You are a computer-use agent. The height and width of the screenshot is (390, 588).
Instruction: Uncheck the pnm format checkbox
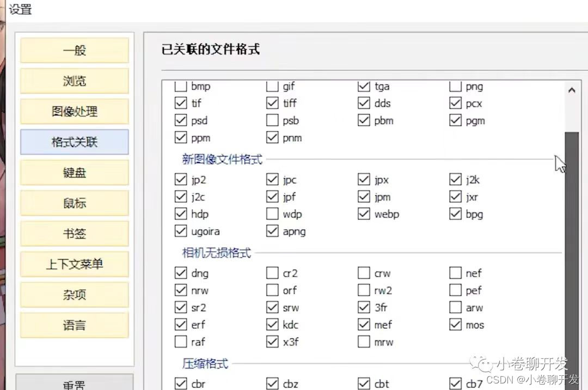tap(272, 138)
